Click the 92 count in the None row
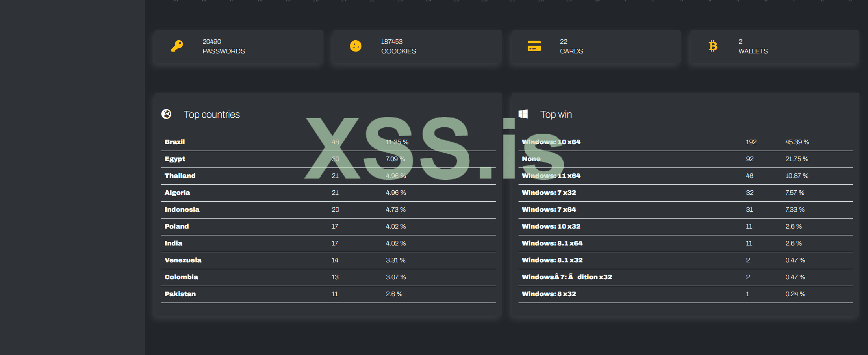The image size is (868, 355). (750, 159)
